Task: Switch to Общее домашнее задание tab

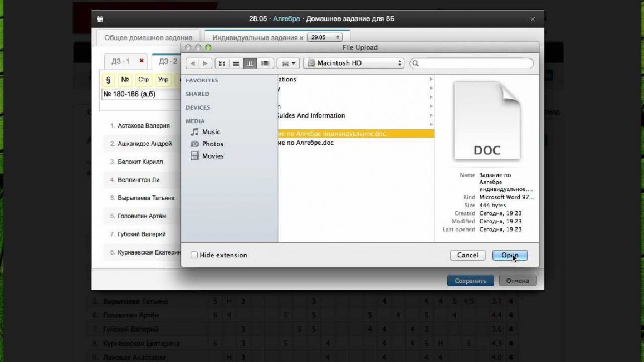Action: click(x=148, y=37)
